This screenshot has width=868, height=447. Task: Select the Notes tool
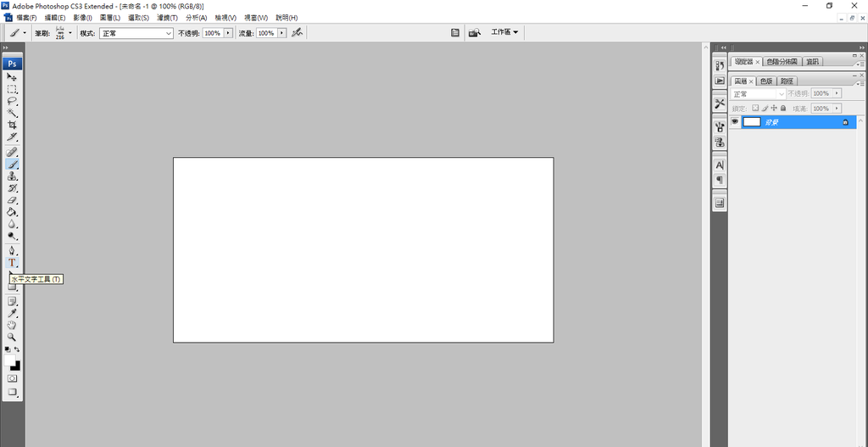(x=12, y=301)
